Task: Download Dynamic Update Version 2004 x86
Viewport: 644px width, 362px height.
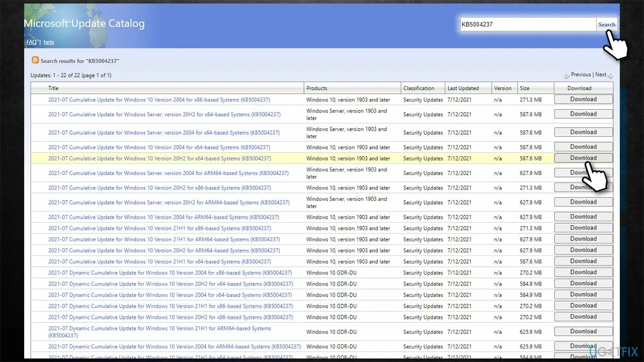Action: tap(583, 272)
